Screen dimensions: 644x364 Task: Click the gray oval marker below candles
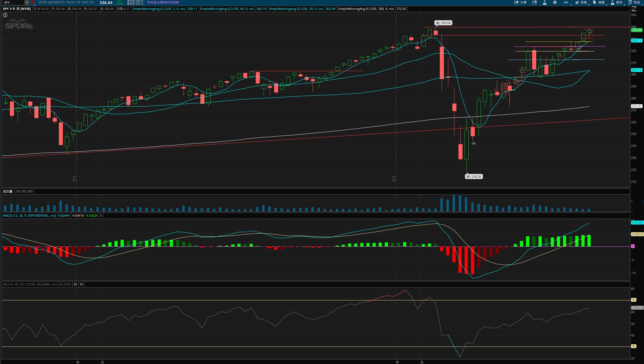coord(474,143)
